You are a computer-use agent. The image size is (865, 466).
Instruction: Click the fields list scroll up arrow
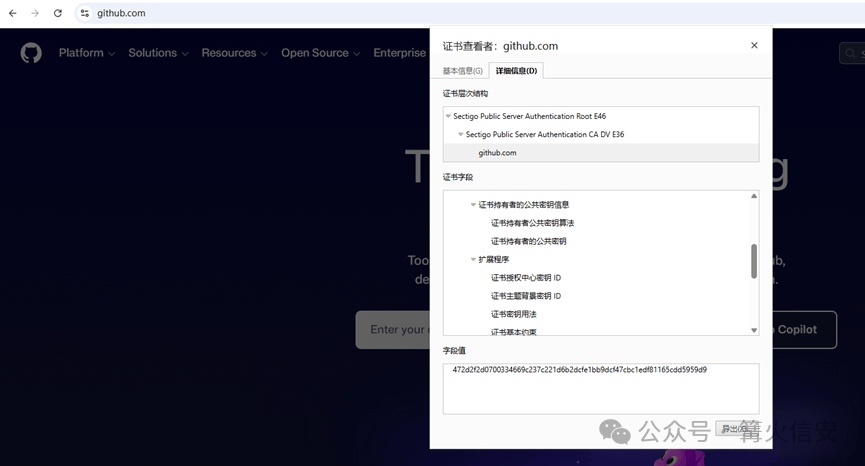click(x=754, y=196)
